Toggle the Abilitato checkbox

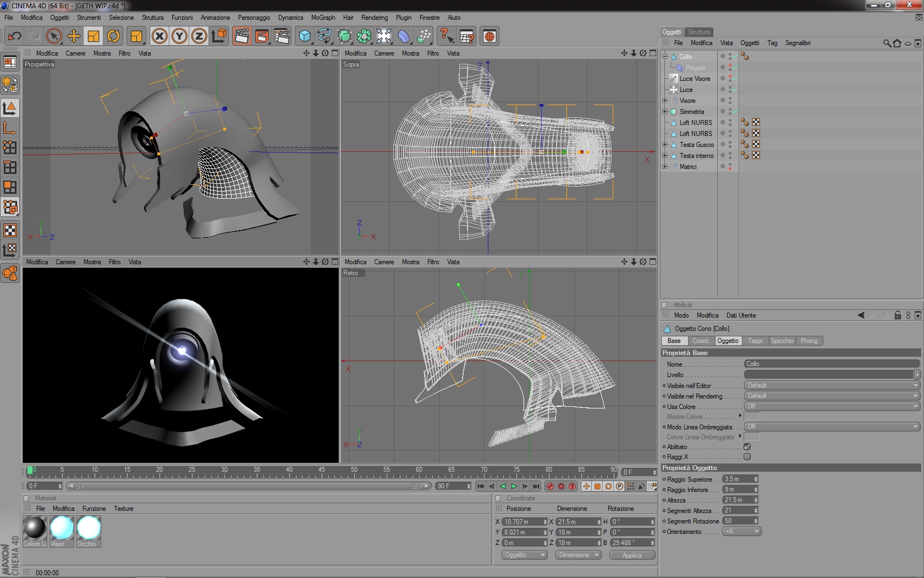747,446
